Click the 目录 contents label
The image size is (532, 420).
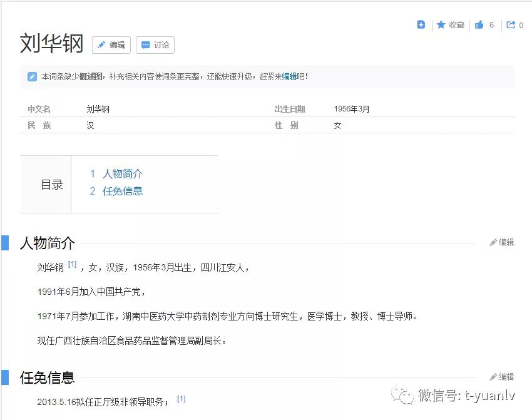(52, 185)
